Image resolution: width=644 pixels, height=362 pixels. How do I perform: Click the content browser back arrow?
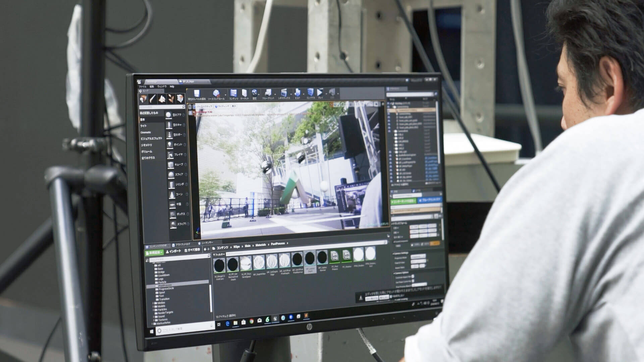(x=205, y=249)
